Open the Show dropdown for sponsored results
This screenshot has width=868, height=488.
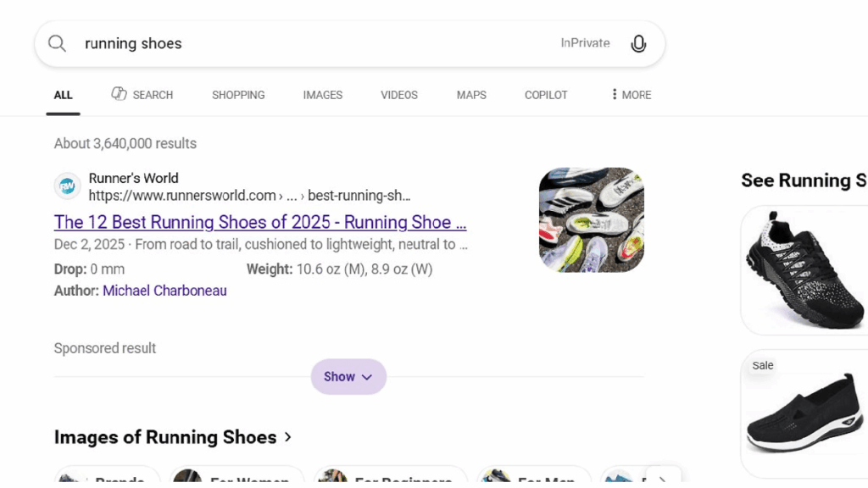pyautogui.click(x=348, y=376)
